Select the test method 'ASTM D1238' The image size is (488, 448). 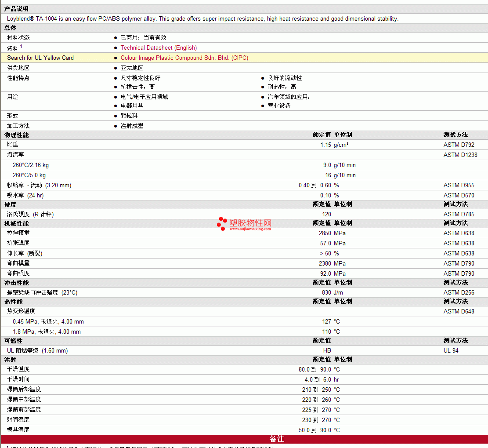click(461, 155)
